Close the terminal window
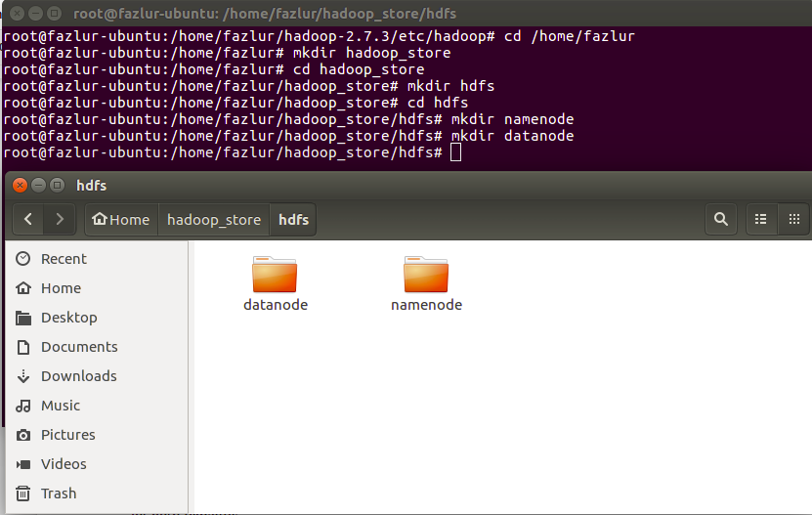The width and height of the screenshot is (812, 515). [17, 13]
